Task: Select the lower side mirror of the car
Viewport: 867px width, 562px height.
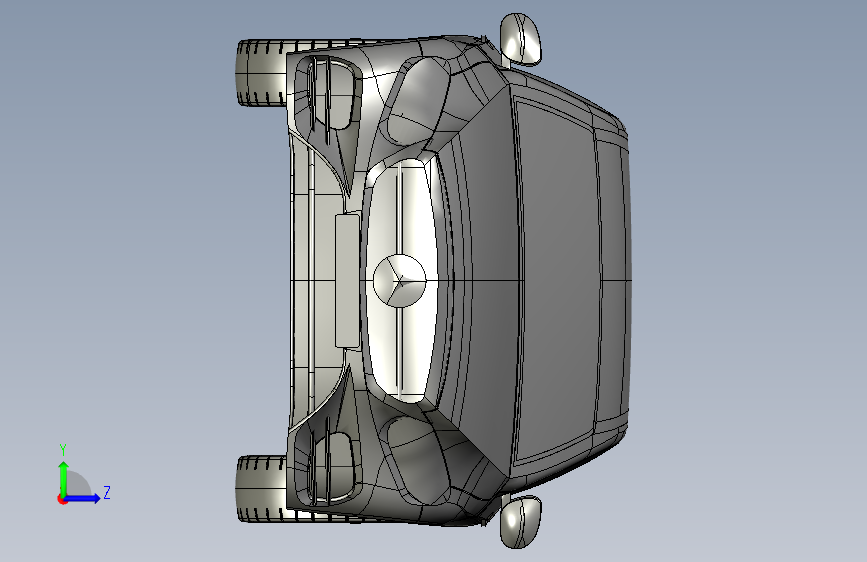Action: 520,522
